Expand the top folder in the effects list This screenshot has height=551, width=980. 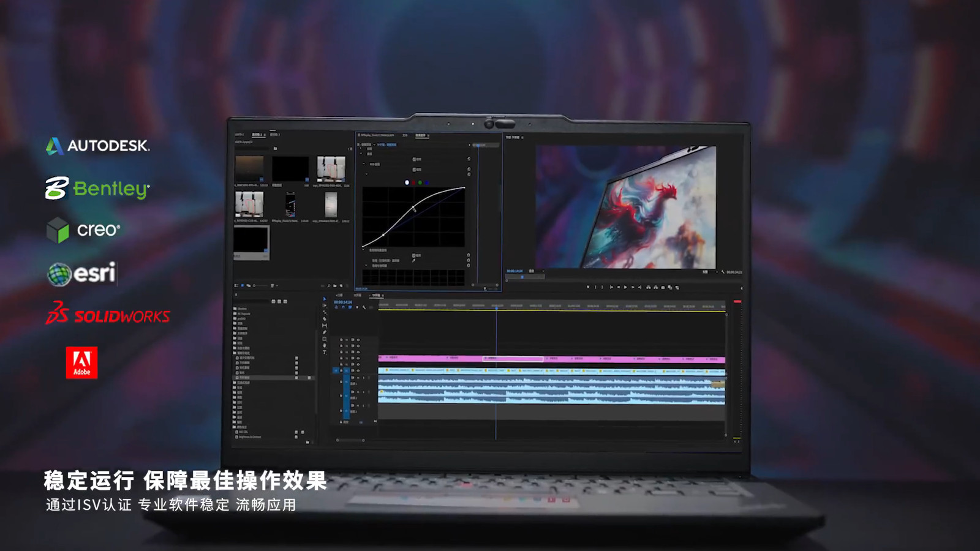click(235, 309)
